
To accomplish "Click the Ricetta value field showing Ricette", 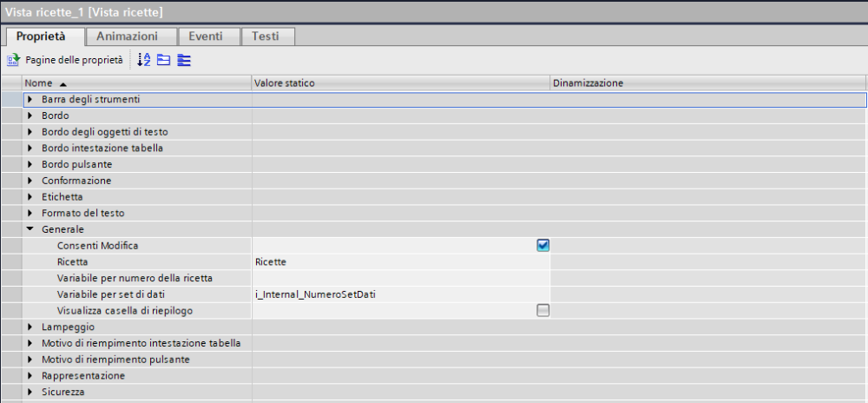I will tap(399, 261).
